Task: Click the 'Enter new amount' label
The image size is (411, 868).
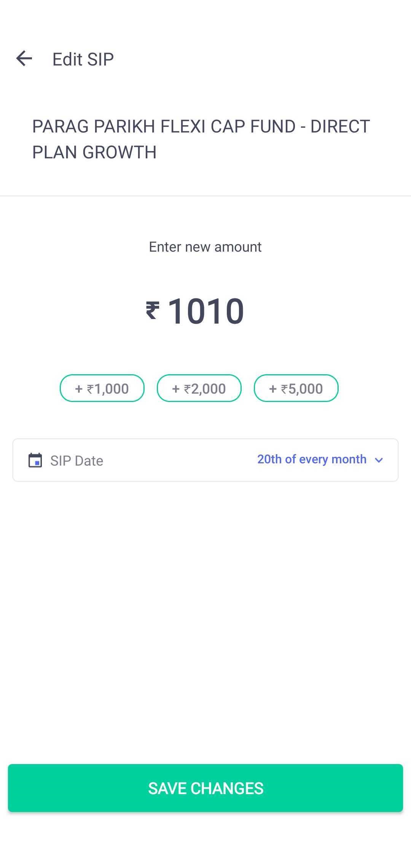Action: pos(205,247)
